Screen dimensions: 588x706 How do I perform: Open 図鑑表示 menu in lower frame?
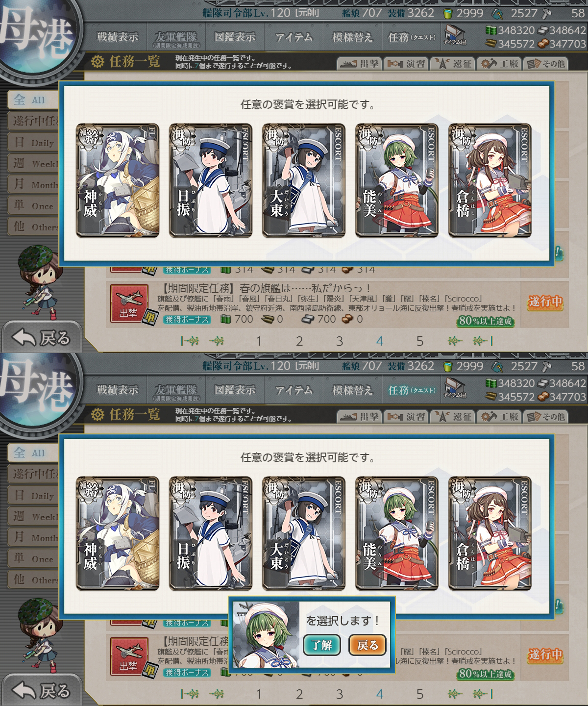pyautogui.click(x=235, y=390)
